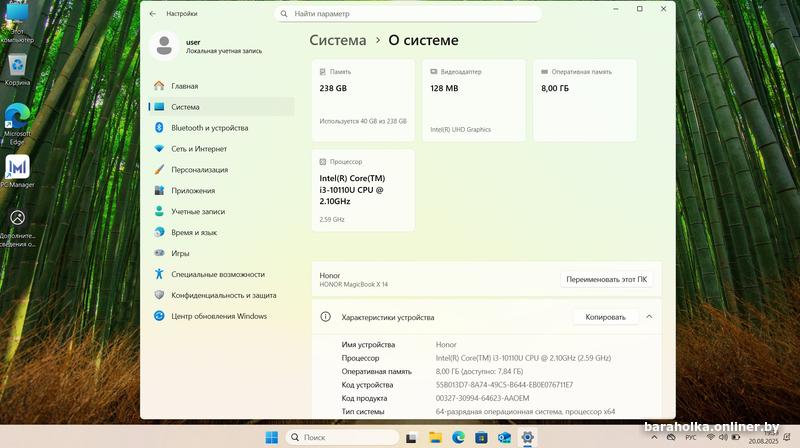The width and height of the screenshot is (800, 448).
Task: Open the Главная home section
Action: 221,86
